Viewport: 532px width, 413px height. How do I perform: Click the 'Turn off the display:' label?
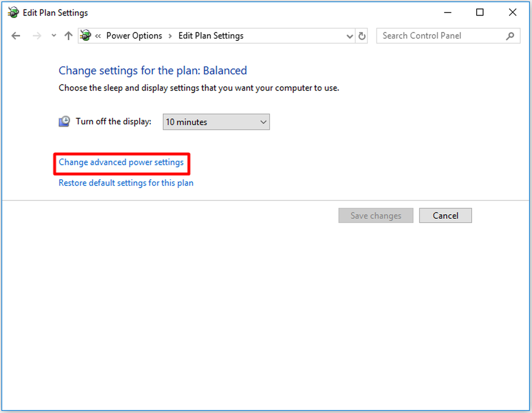[x=113, y=122]
